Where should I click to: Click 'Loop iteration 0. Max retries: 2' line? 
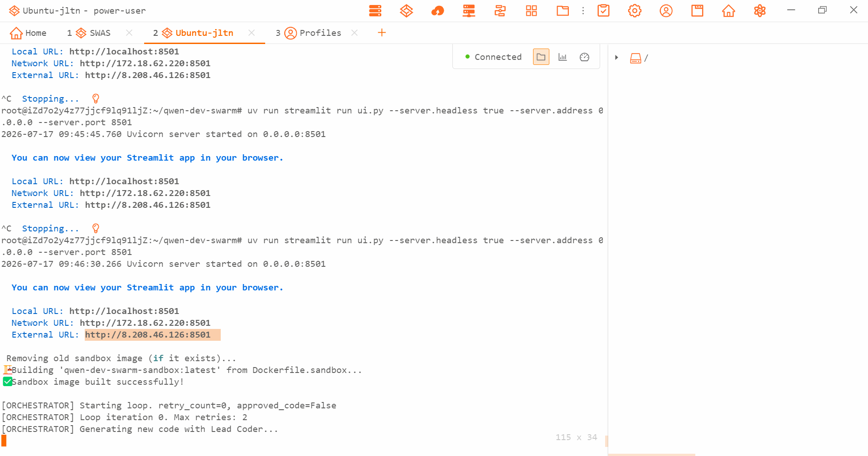[x=164, y=417]
